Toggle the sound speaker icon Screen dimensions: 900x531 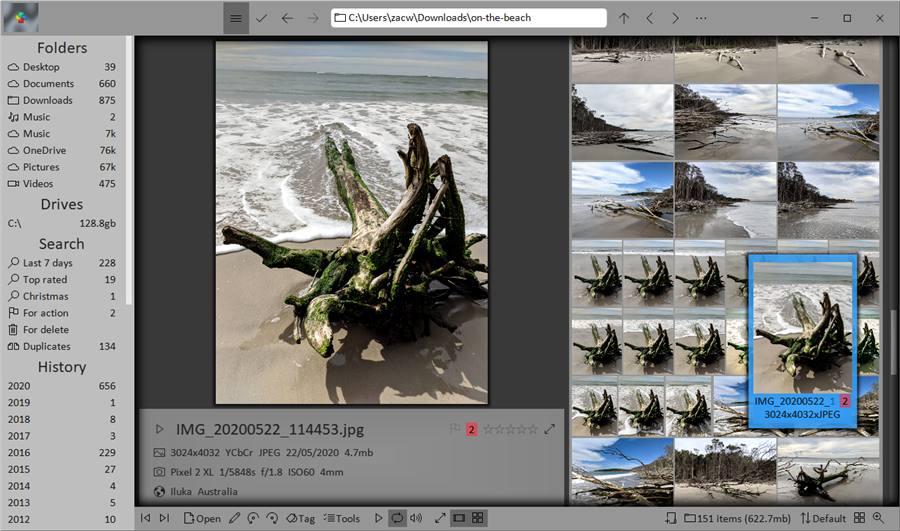coord(416,518)
